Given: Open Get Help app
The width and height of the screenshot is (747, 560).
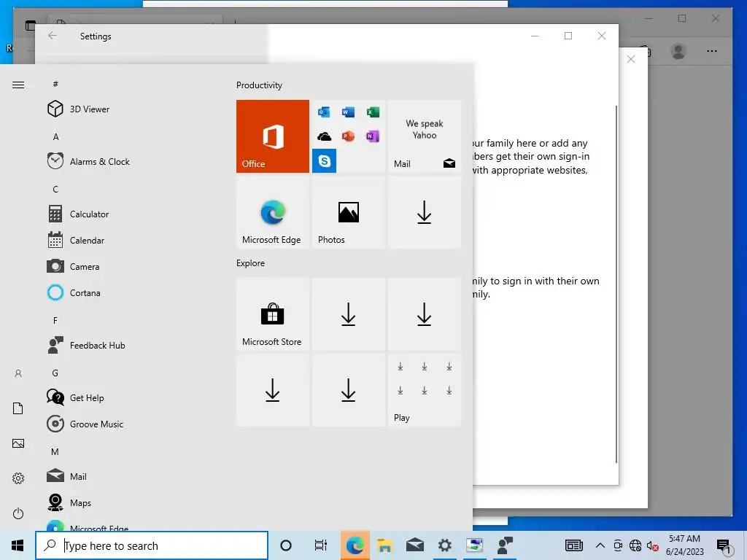Looking at the screenshot, I should click(127, 397).
